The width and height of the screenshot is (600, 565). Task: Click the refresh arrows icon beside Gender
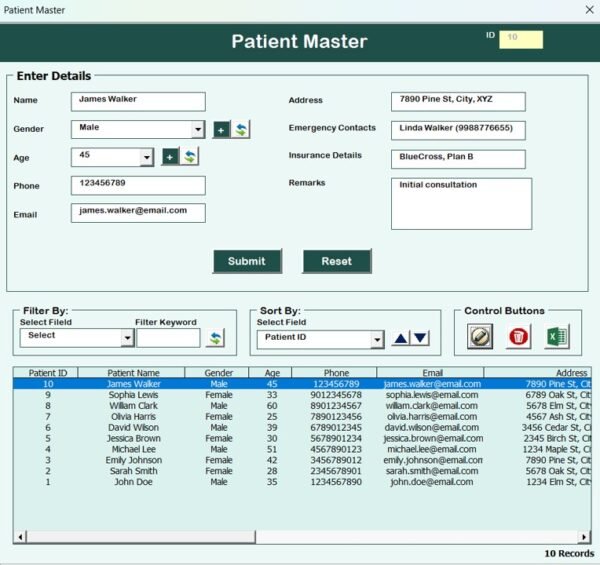click(x=241, y=130)
